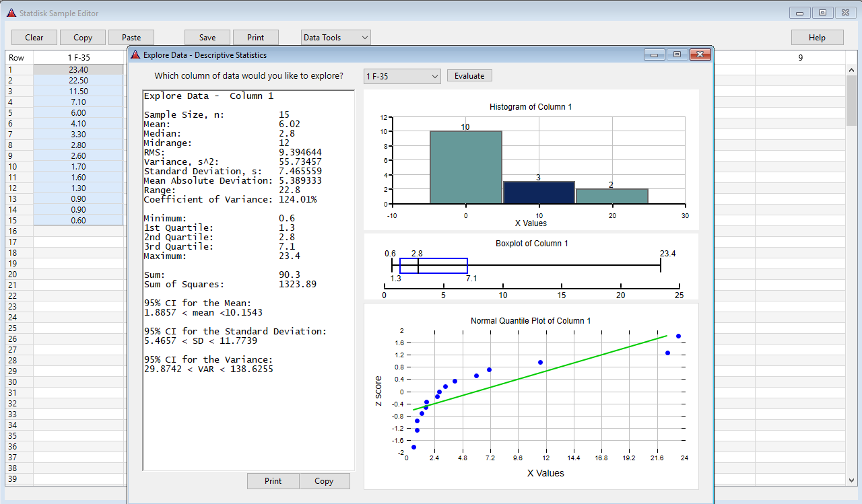The height and width of the screenshot is (504, 862).
Task: Maximize the Statdisk Sample Editor window
Action: pos(822,12)
